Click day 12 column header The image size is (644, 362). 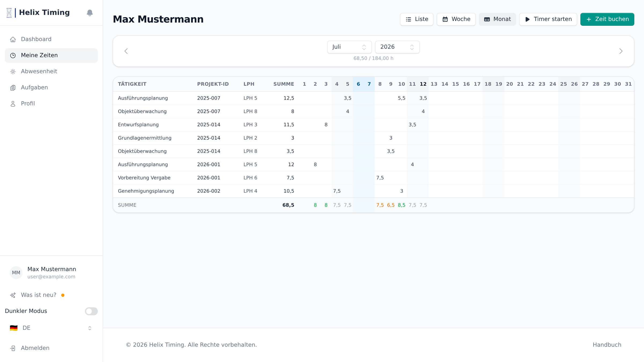click(423, 84)
